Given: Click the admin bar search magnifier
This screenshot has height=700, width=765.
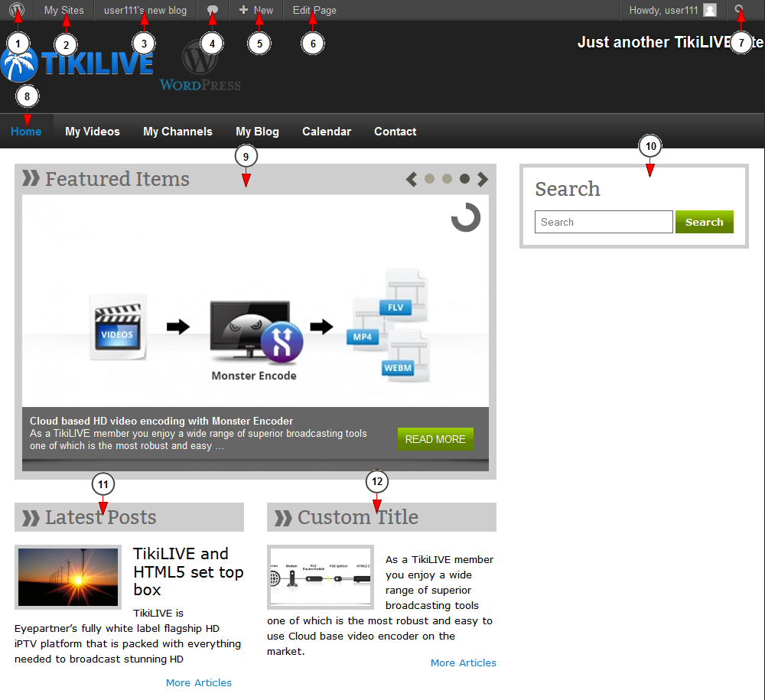Looking at the screenshot, I should tap(740, 10).
